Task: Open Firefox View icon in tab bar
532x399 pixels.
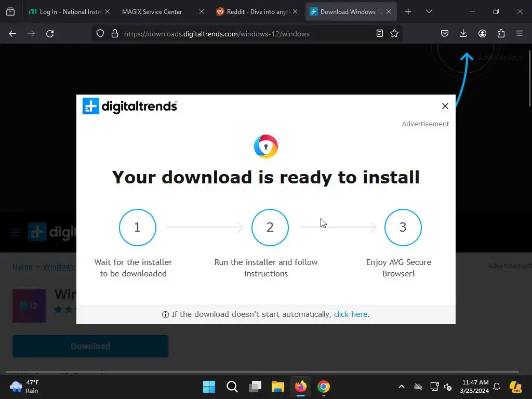Action: tap(10, 12)
